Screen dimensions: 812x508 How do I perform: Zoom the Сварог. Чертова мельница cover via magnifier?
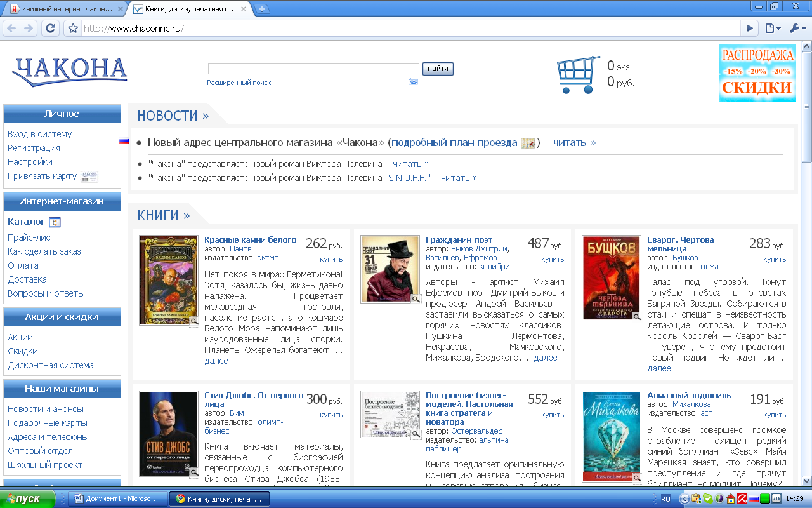click(637, 317)
